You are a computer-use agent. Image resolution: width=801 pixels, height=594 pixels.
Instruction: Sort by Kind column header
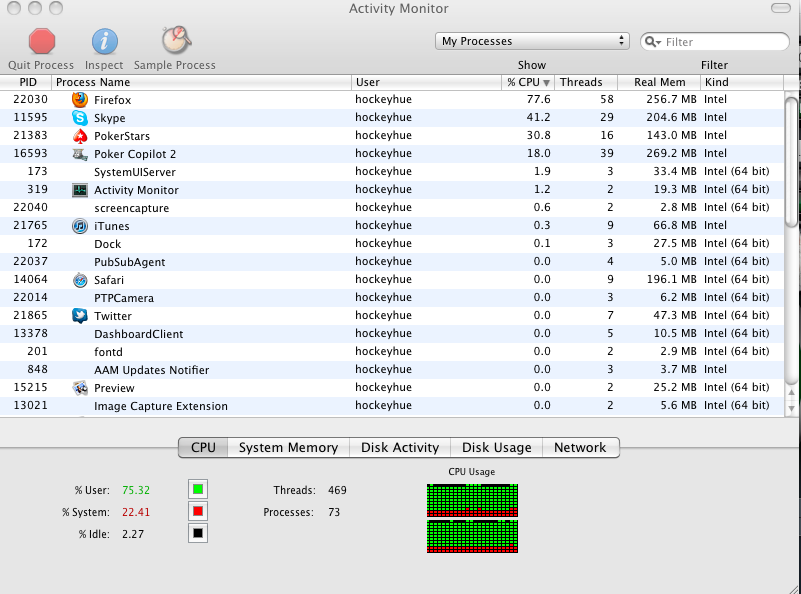(742, 82)
